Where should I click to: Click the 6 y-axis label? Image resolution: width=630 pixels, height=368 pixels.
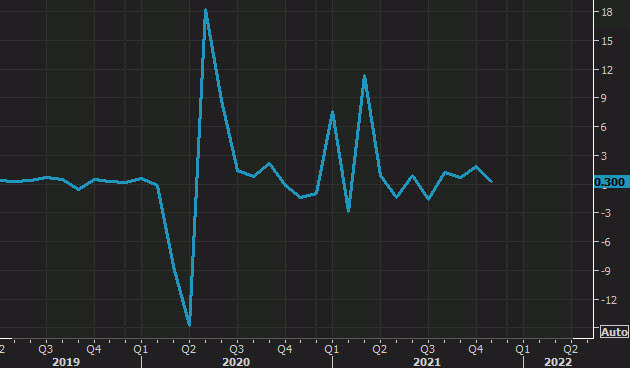pyautogui.click(x=603, y=127)
